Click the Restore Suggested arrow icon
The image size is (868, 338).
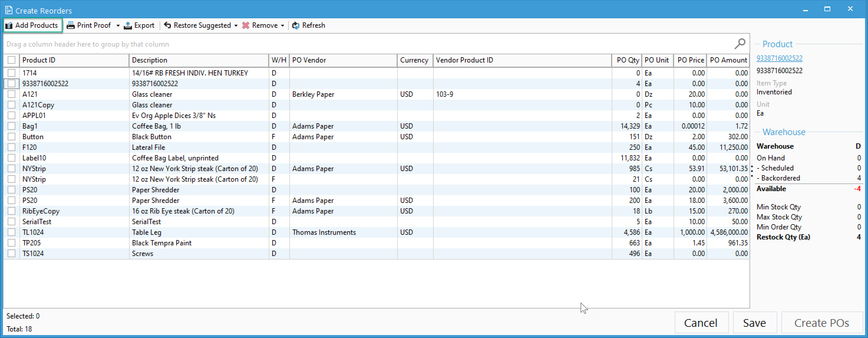coord(167,25)
